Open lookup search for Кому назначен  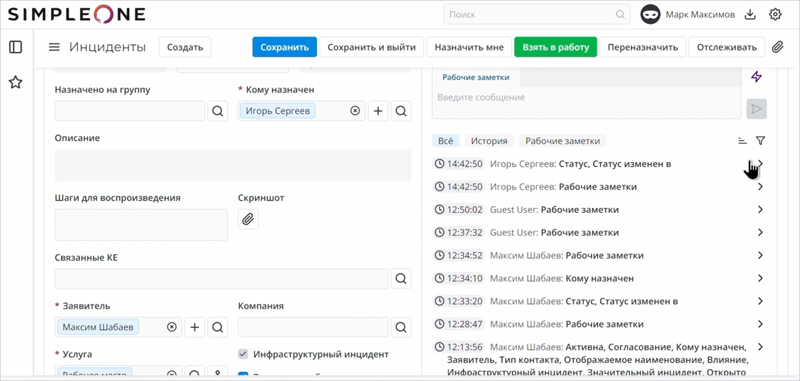(401, 111)
